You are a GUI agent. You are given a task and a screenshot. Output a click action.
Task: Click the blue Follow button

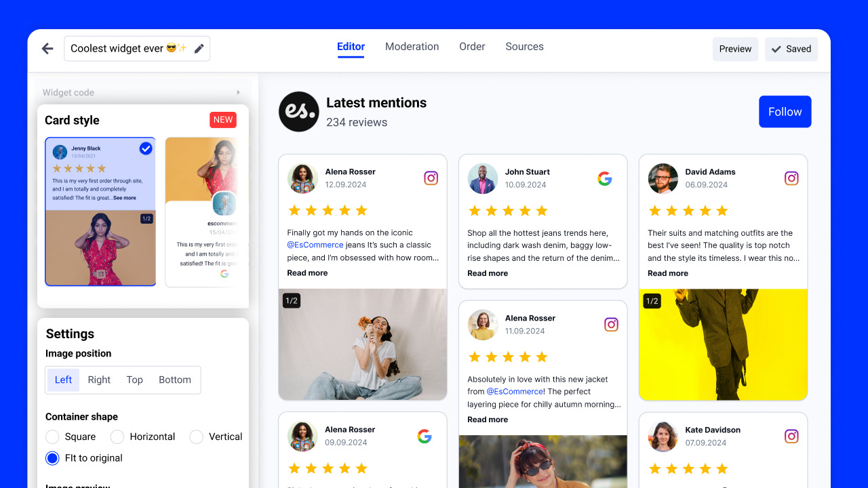pos(785,112)
